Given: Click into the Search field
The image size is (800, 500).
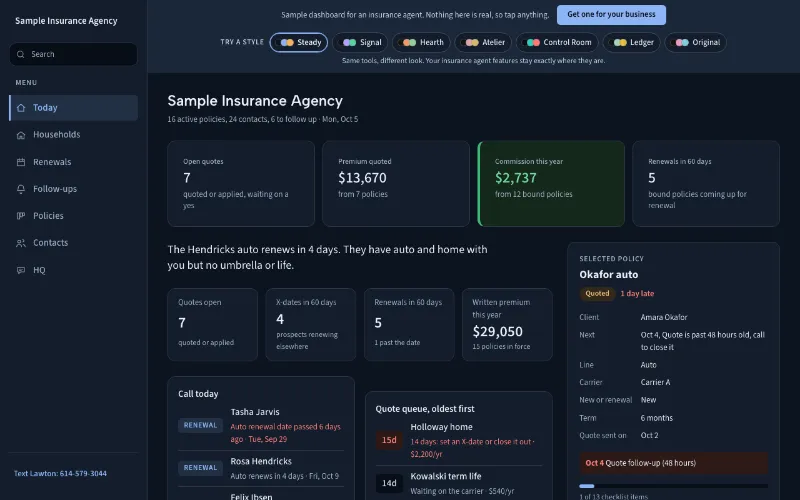Looking at the screenshot, I should (73, 54).
